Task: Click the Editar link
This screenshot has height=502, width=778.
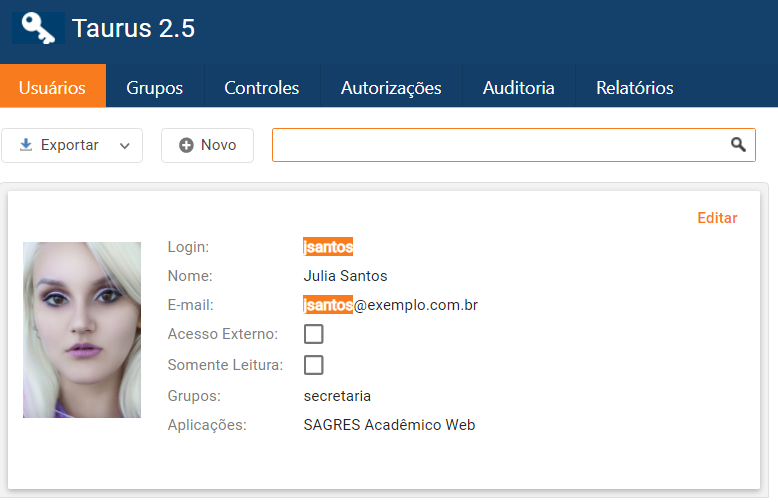Action: [x=717, y=218]
